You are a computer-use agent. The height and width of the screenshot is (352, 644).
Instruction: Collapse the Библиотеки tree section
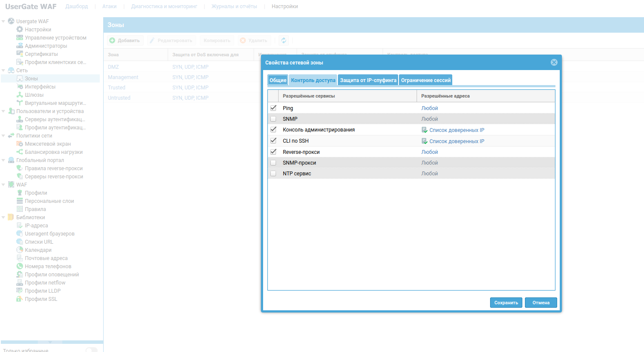tap(3, 217)
